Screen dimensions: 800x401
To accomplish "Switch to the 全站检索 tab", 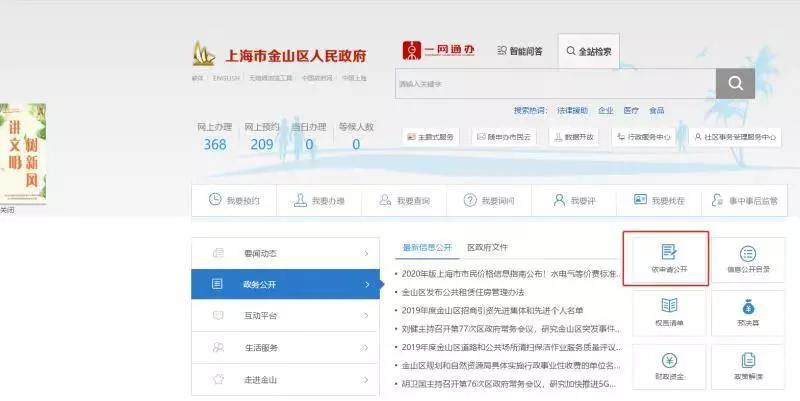I will 589,51.
